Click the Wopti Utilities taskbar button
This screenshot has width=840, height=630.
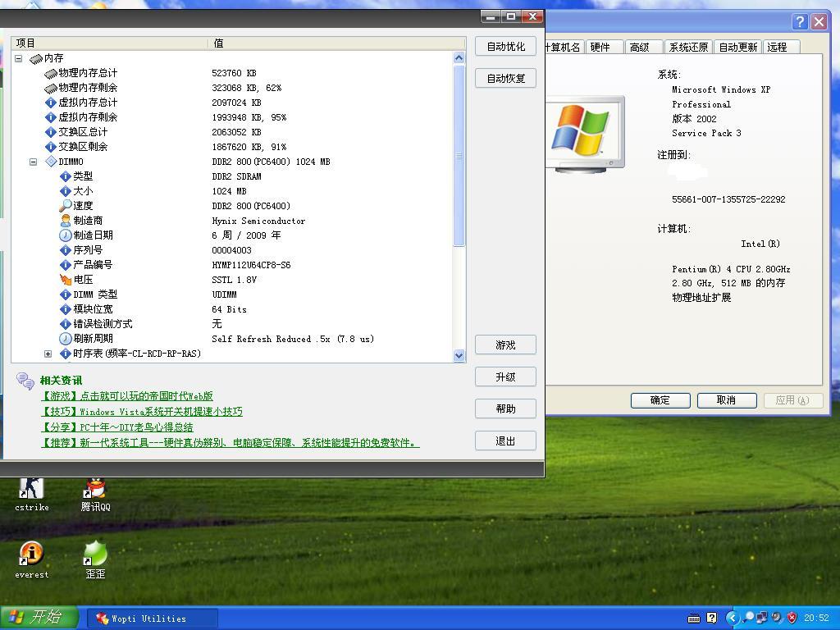(x=152, y=619)
